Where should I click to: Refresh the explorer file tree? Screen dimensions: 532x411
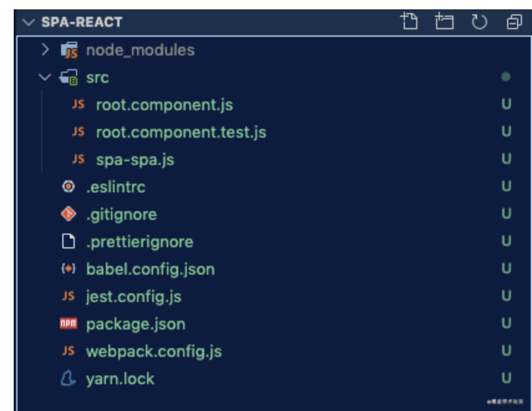click(478, 22)
